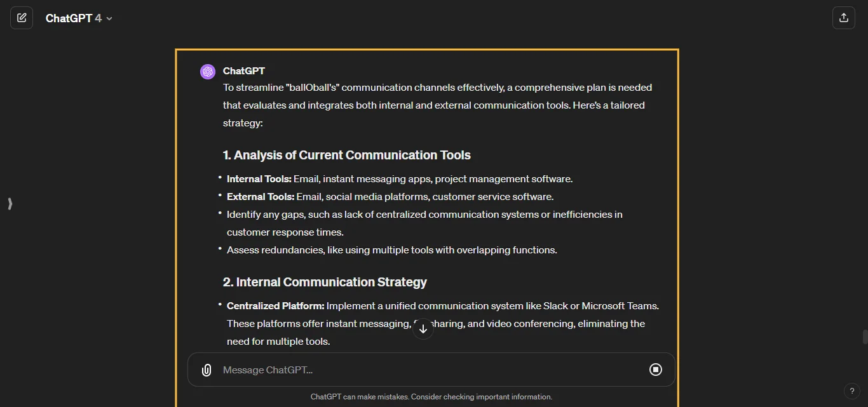This screenshot has width=868, height=407.
Task: Click the bullet point beside External Tools
Action: pos(219,196)
